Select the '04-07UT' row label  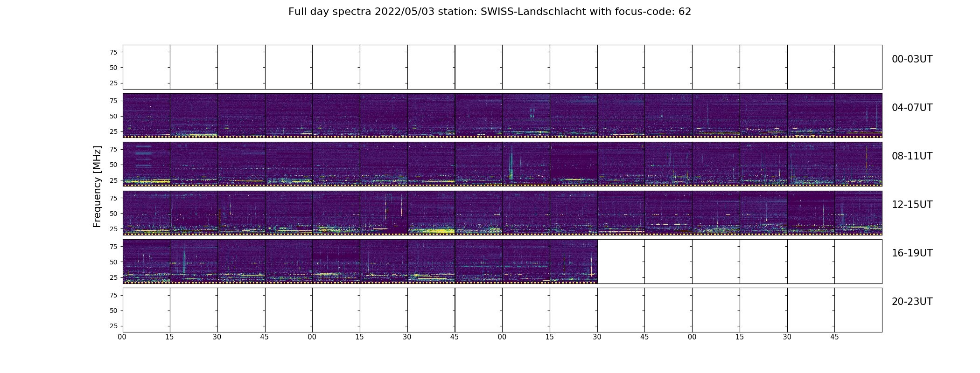pyautogui.click(x=912, y=108)
